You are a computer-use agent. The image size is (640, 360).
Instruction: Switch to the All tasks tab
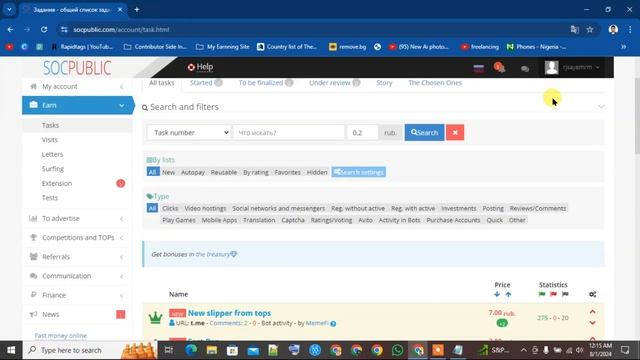coord(162,83)
